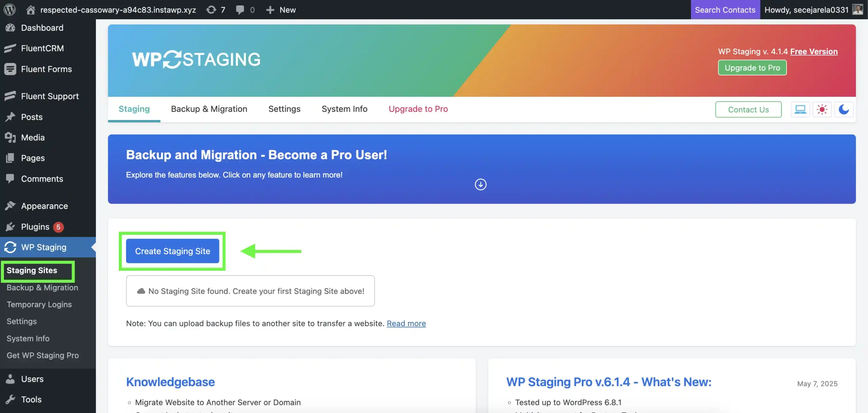
Task: Click 'Tested up to WordPress 6.8.1' text
Action: [x=568, y=402]
